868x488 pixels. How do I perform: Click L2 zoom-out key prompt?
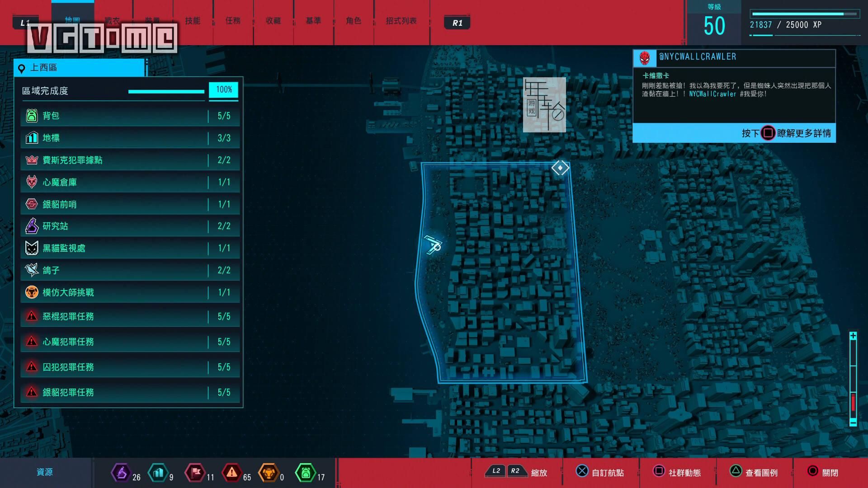tap(496, 471)
